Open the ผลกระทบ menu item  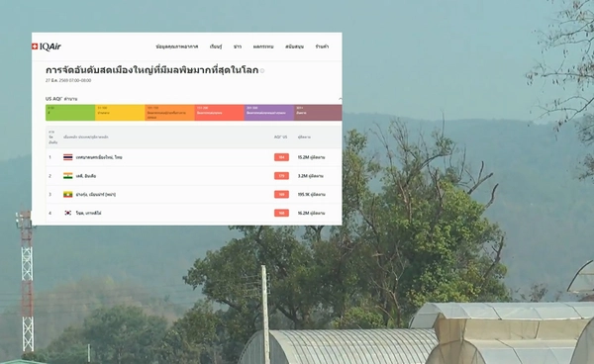pyautogui.click(x=263, y=46)
